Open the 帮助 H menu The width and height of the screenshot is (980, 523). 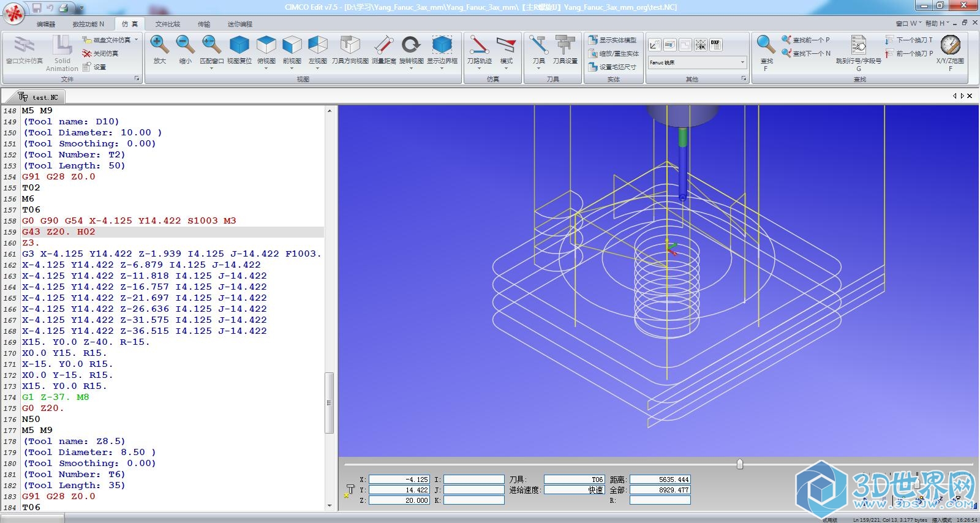coord(937,23)
